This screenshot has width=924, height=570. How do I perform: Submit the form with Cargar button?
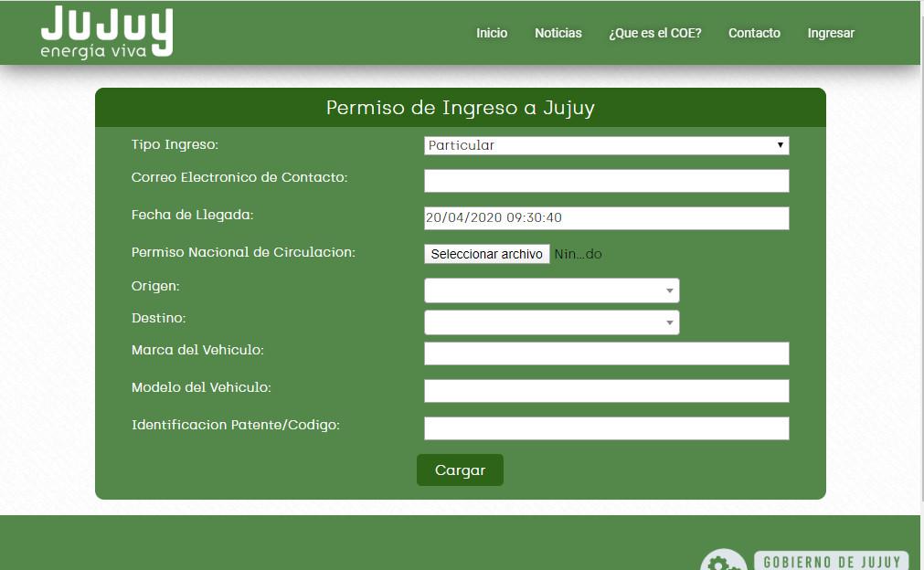(460, 470)
